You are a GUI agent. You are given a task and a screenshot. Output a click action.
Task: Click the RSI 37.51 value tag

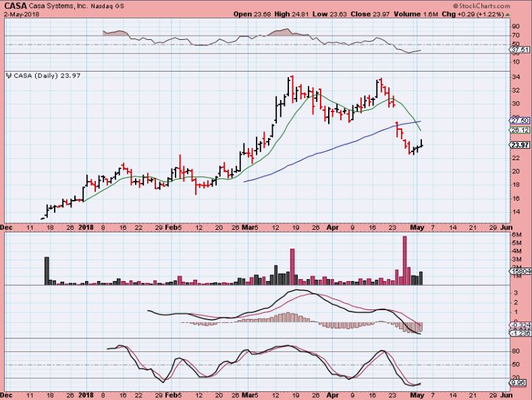point(519,50)
